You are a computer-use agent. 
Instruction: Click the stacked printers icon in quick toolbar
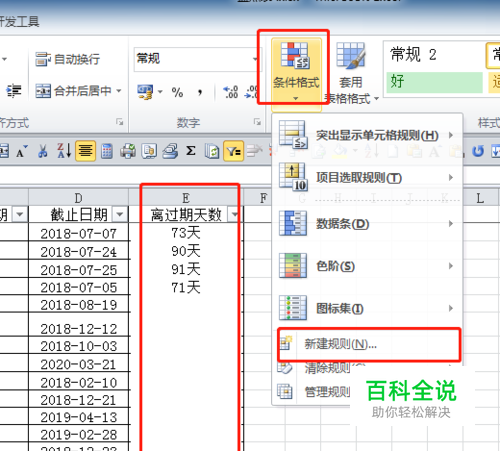point(170,151)
